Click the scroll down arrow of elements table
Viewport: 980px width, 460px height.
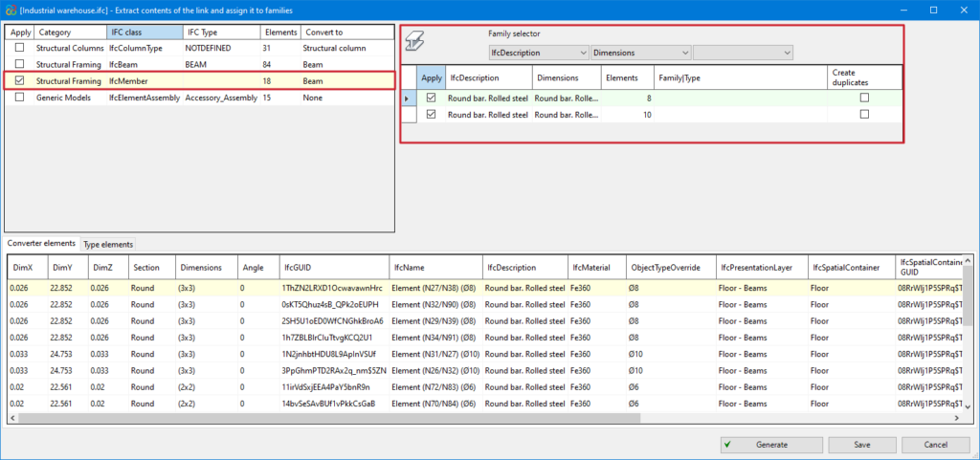(969, 406)
